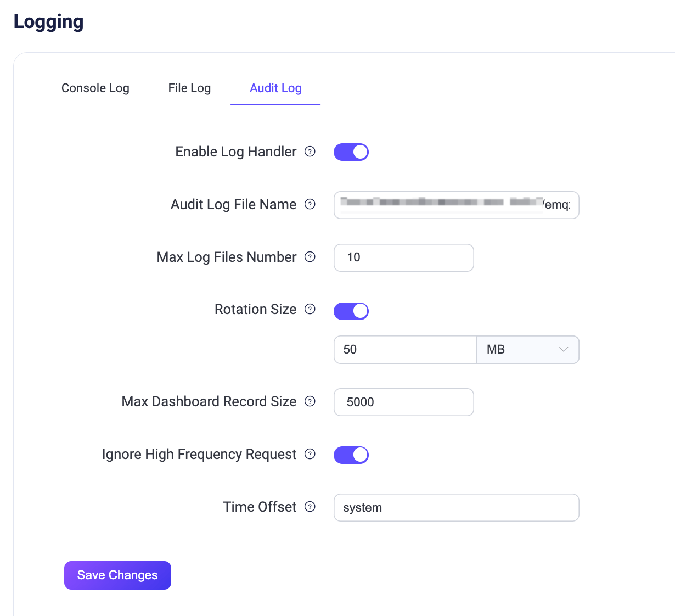The image size is (675, 616).
Task: Click the dropdown arrow on the MB selector
Action: point(564,349)
